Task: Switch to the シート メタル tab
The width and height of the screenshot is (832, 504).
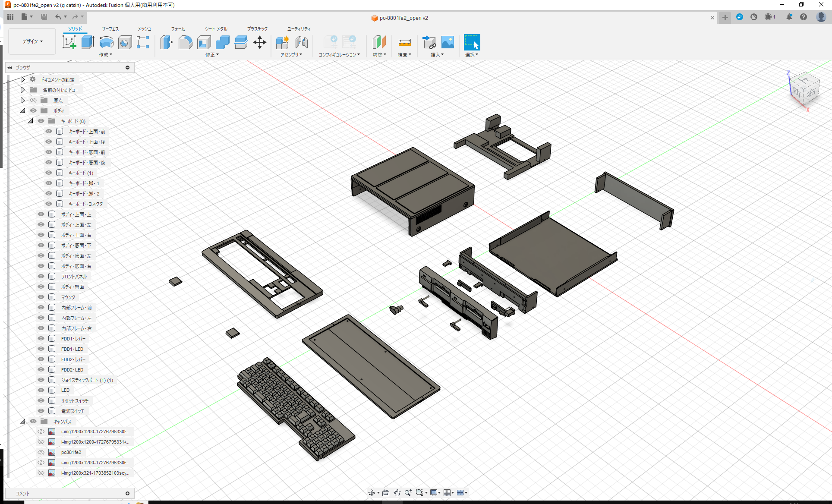Action: pyautogui.click(x=215, y=29)
